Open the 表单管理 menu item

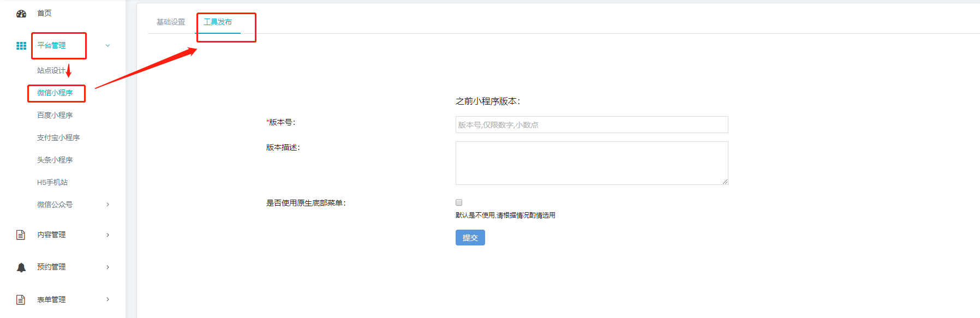pos(51,299)
